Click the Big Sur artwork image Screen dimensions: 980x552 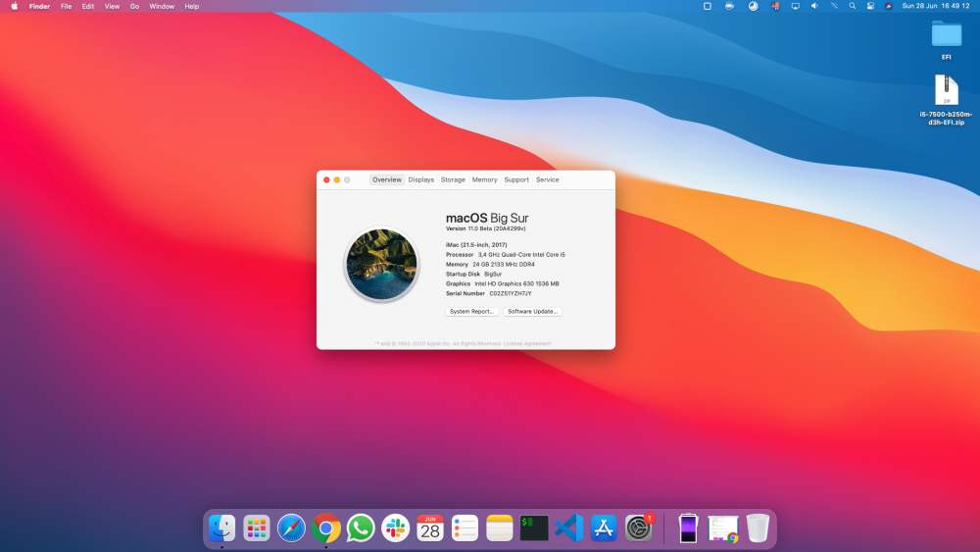[382, 265]
